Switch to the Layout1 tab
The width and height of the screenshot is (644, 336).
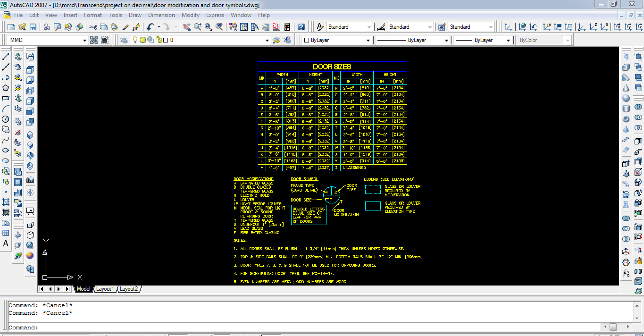point(105,289)
